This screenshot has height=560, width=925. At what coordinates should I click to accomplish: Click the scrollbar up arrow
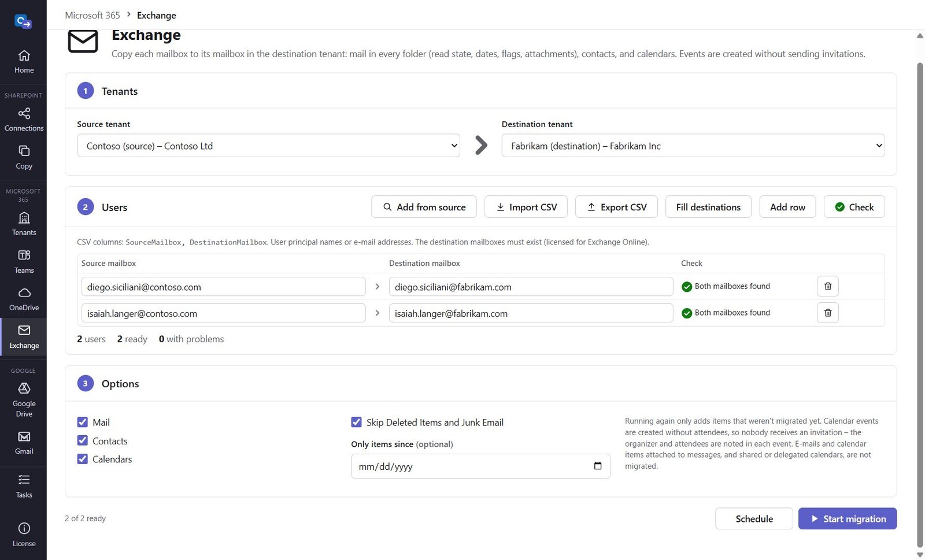tap(920, 36)
